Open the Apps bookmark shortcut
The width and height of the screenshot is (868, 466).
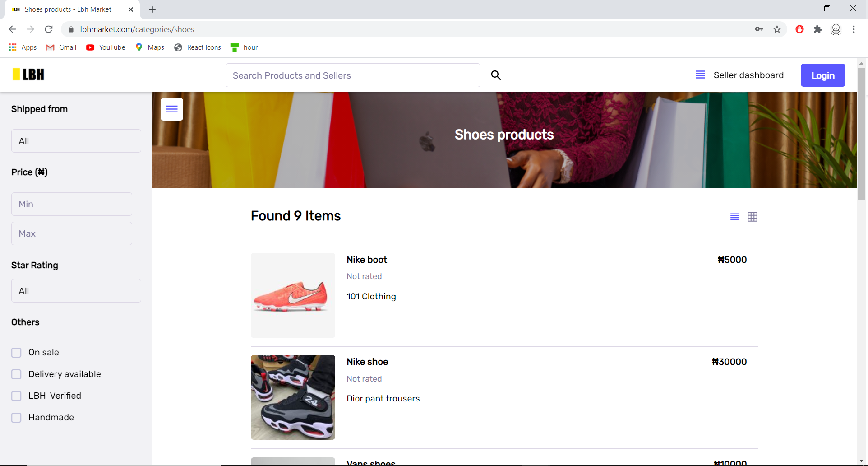coord(23,47)
